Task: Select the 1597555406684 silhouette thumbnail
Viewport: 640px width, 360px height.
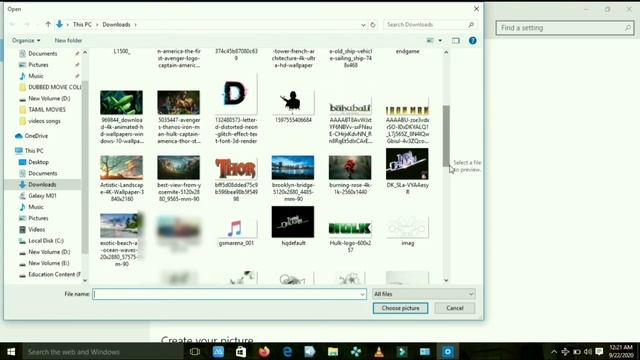Action: click(293, 101)
